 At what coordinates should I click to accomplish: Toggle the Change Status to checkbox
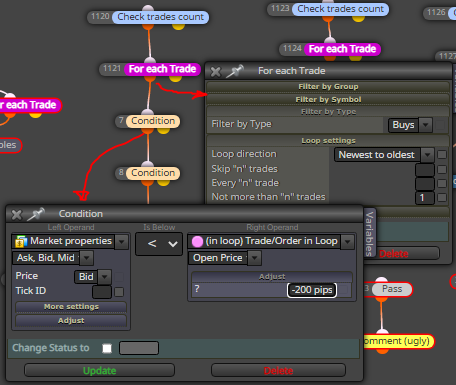click(x=107, y=348)
